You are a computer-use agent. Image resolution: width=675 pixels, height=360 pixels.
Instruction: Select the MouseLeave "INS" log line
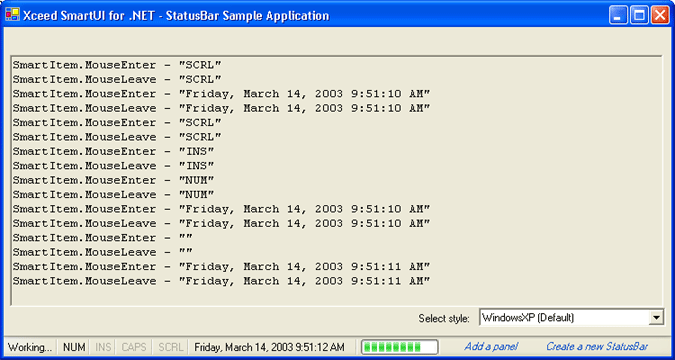coord(113,166)
